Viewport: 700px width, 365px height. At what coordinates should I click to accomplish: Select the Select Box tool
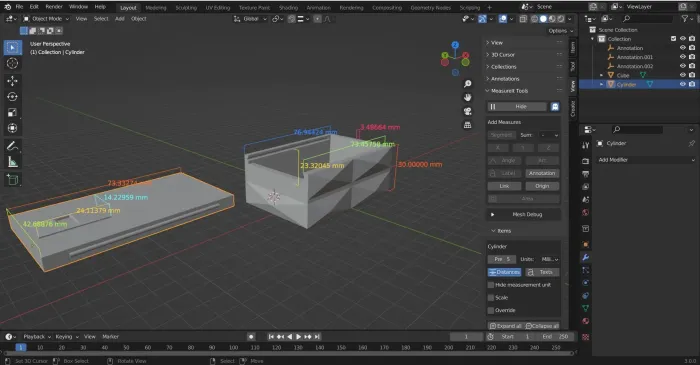pos(12,48)
